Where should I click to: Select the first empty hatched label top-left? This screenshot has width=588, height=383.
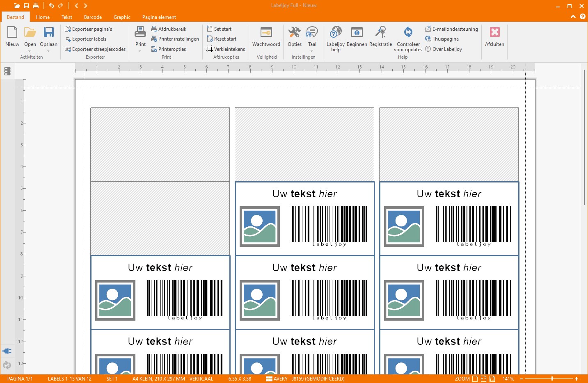coord(160,144)
